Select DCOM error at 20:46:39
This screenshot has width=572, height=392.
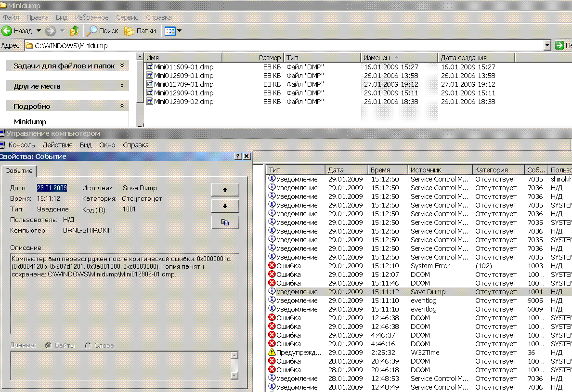[x=419, y=361]
